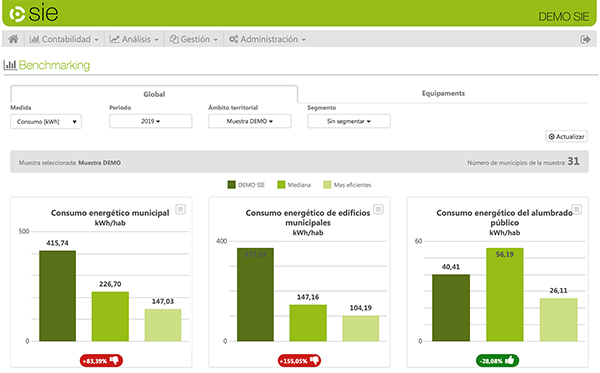Open chart menu for edificios municipales chart
This screenshot has width=600, height=373.
pos(378,209)
